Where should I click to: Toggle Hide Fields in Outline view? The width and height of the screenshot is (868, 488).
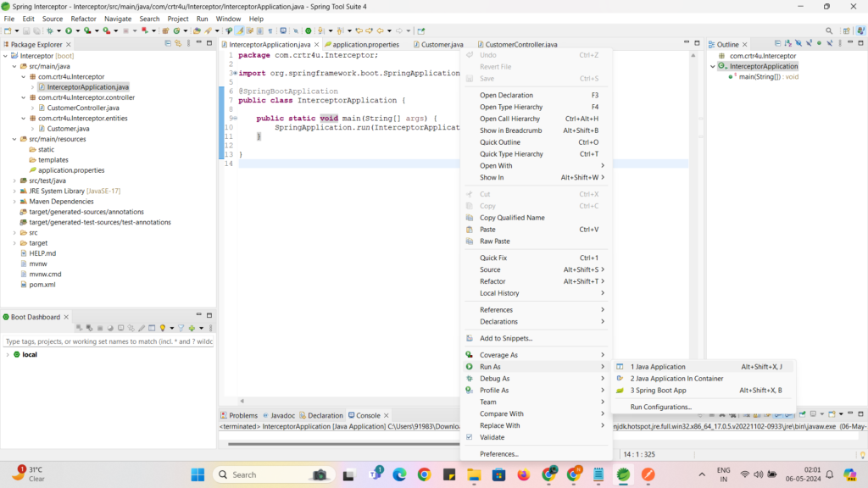[x=798, y=43]
